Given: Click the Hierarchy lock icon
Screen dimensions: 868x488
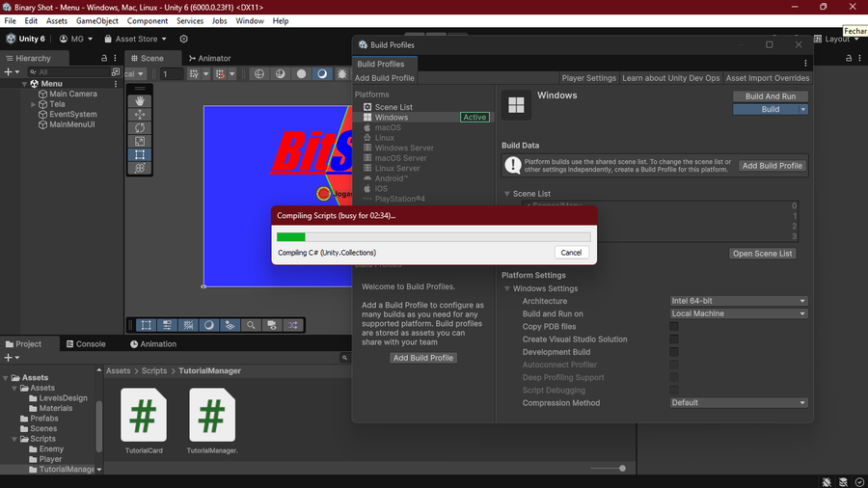Looking at the screenshot, I should pos(104,58).
